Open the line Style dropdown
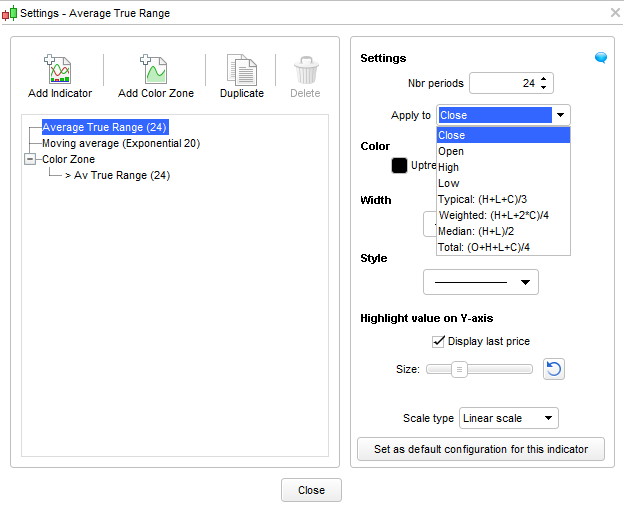Image resolution: width=624 pixels, height=513 pixels. click(480, 282)
